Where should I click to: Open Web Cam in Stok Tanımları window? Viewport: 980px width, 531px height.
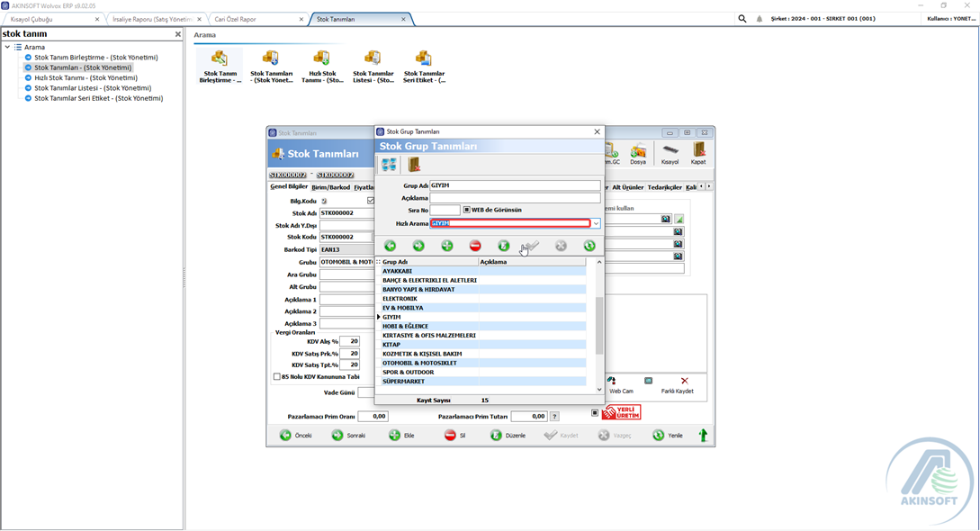click(621, 385)
